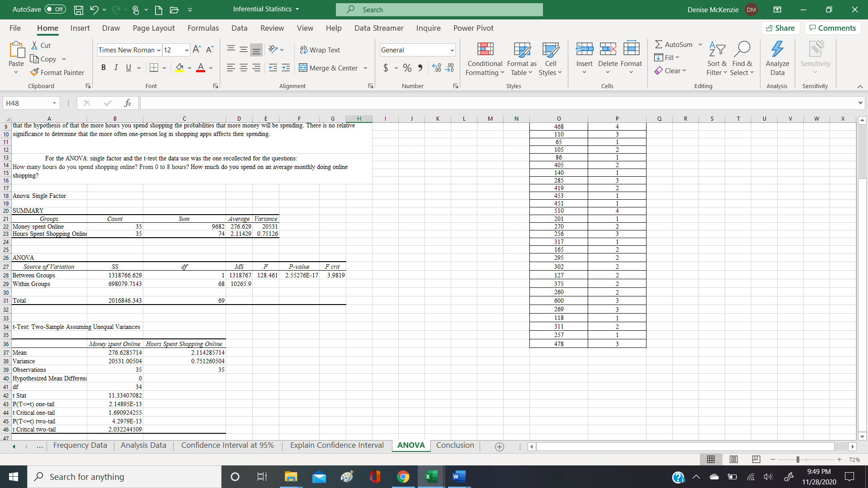The width and height of the screenshot is (868, 488).
Task: Open the font name dropdown (Times New Roman)
Action: point(159,50)
